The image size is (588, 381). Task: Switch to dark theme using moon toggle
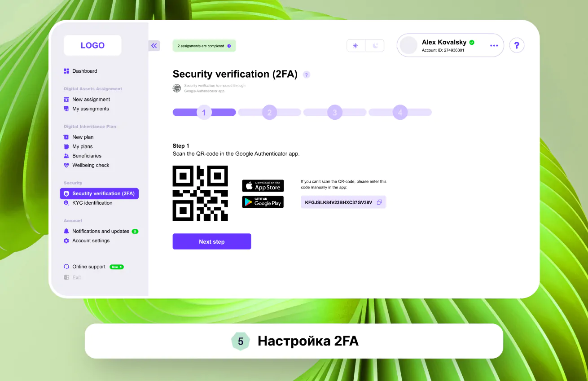pos(375,45)
